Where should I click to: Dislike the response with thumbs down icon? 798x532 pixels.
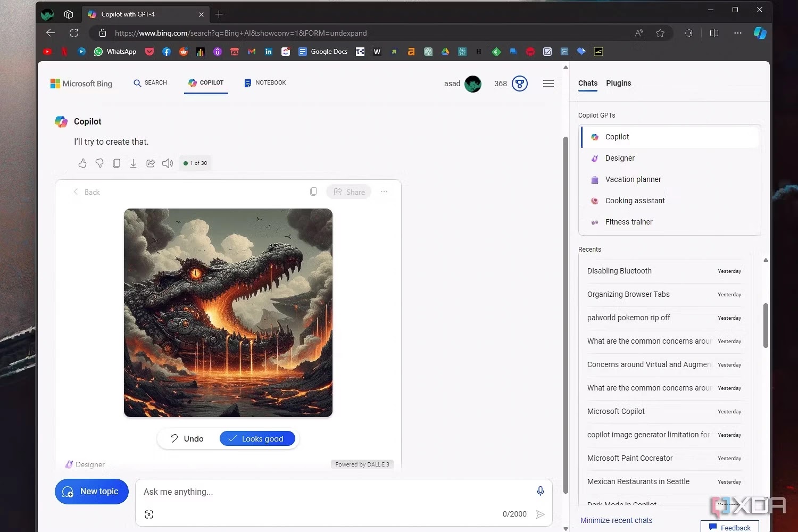coord(99,163)
